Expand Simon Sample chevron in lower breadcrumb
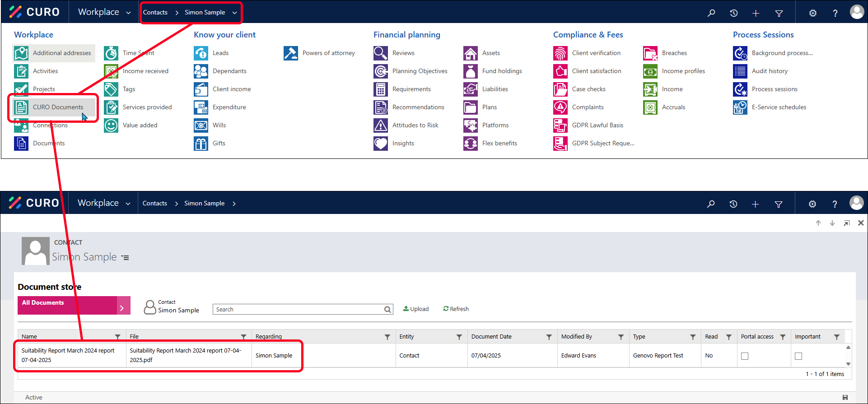This screenshot has height=404, width=868. point(234,204)
